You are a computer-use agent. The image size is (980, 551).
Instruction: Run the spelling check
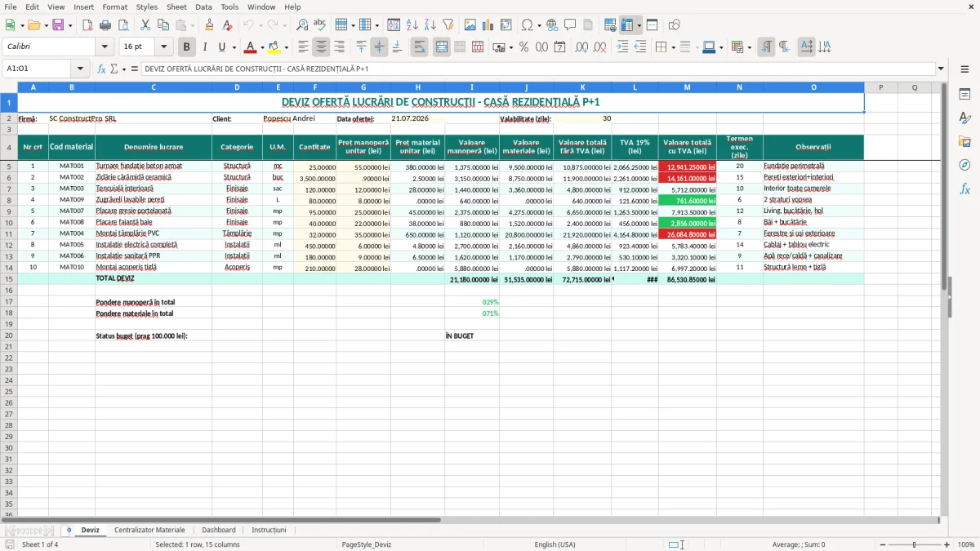320,25
